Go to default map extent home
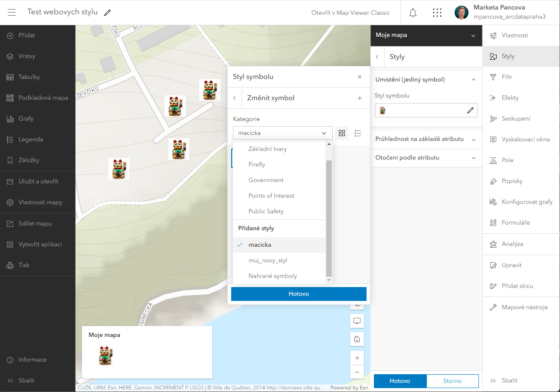Viewport: 560px width, 392px height. [x=357, y=339]
